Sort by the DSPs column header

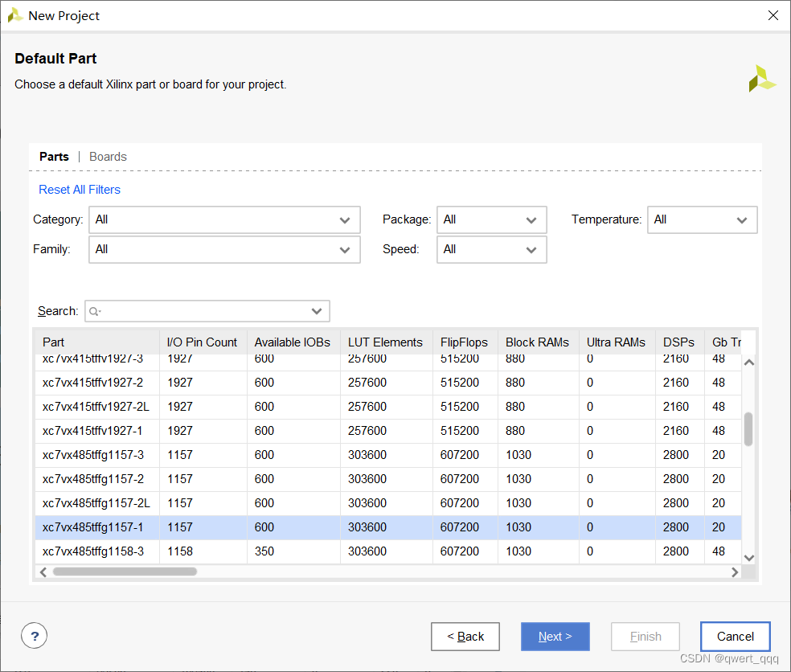pyautogui.click(x=679, y=342)
